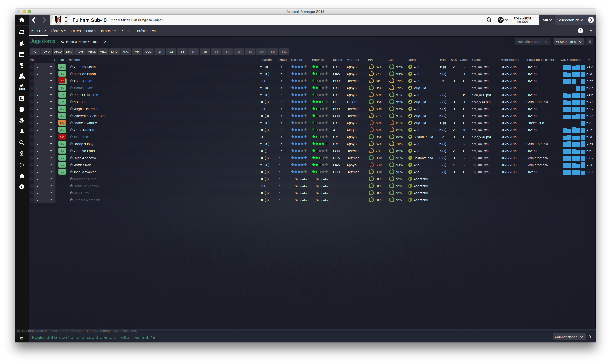
Task: Click the MECD position button
Action: point(92,52)
